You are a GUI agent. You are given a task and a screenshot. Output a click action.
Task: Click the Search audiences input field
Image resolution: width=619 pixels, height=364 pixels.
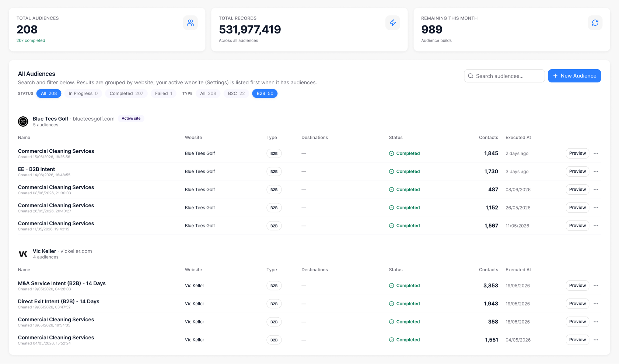[x=504, y=76]
